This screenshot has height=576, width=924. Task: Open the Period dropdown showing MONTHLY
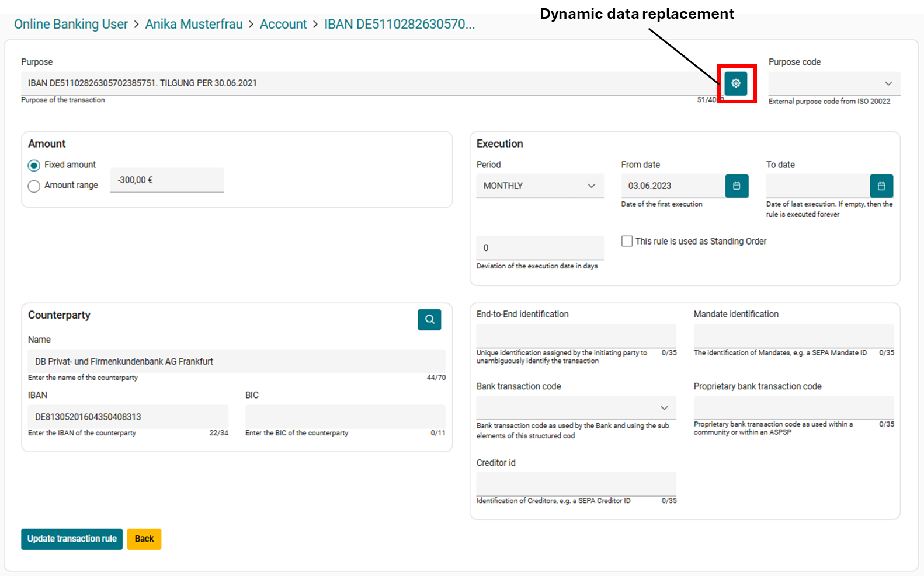(x=539, y=186)
